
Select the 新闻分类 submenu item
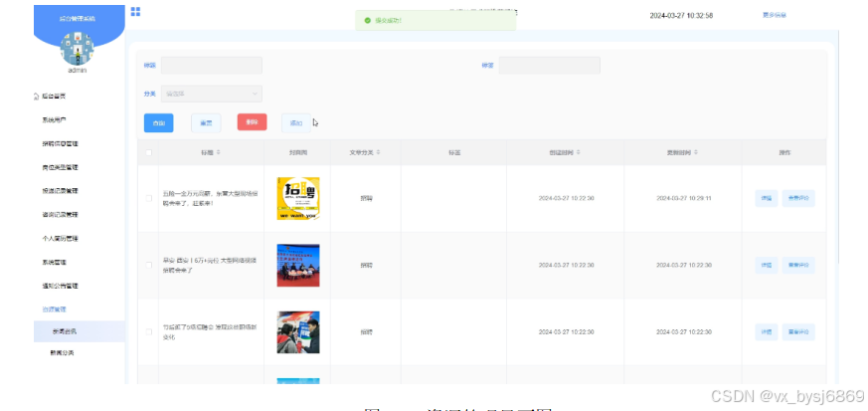62,353
